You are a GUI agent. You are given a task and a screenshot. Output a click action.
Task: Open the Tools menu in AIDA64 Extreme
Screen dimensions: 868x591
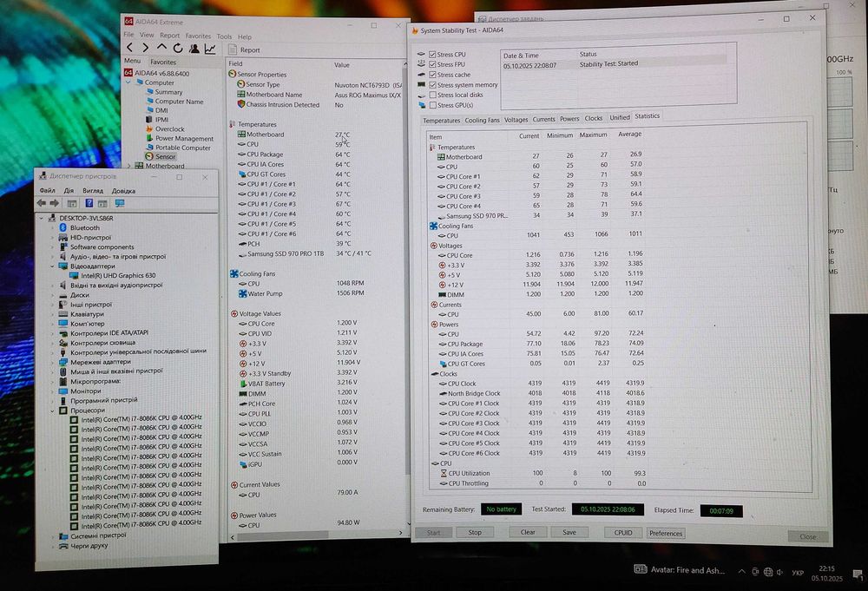pos(224,36)
